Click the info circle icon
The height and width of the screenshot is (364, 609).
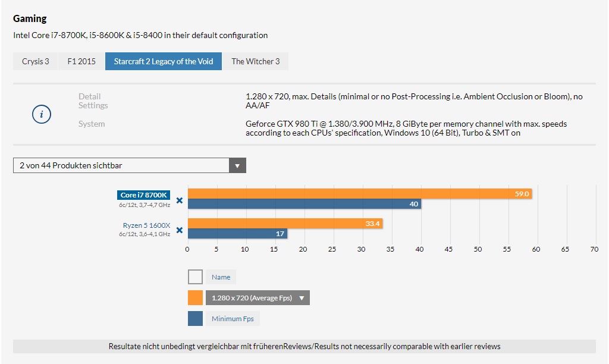(x=42, y=114)
